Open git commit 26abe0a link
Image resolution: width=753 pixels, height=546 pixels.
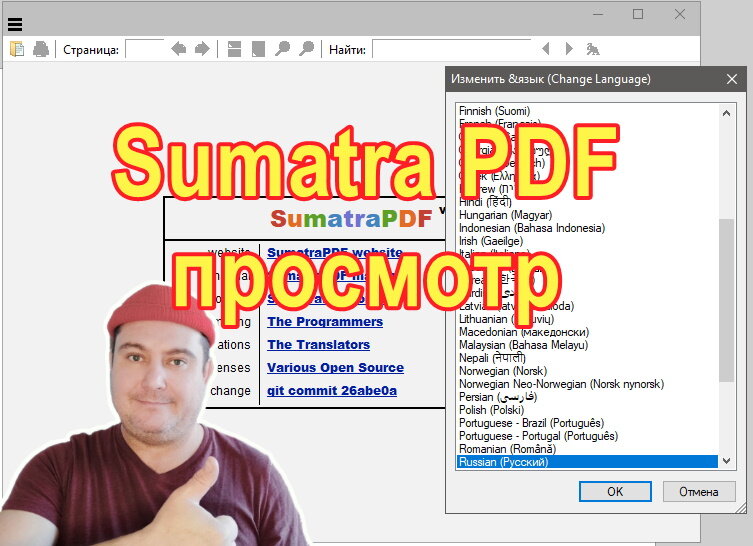pos(332,391)
